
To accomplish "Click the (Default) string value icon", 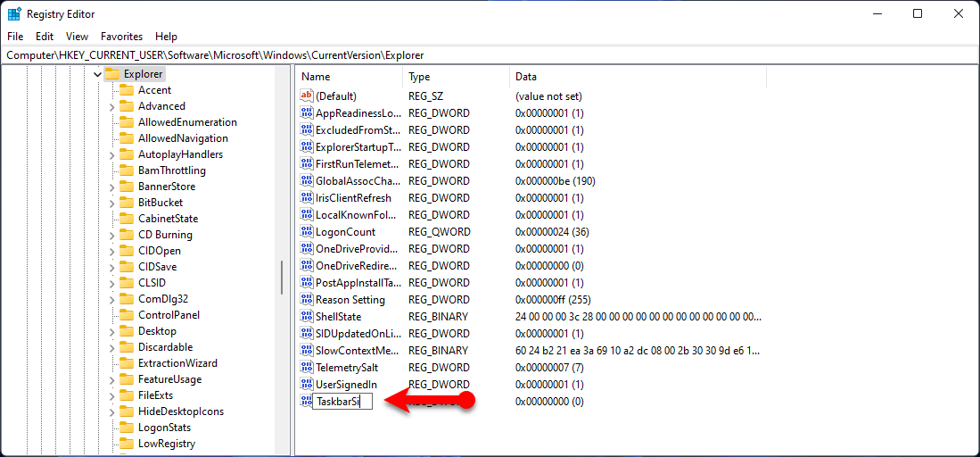I will [307, 96].
